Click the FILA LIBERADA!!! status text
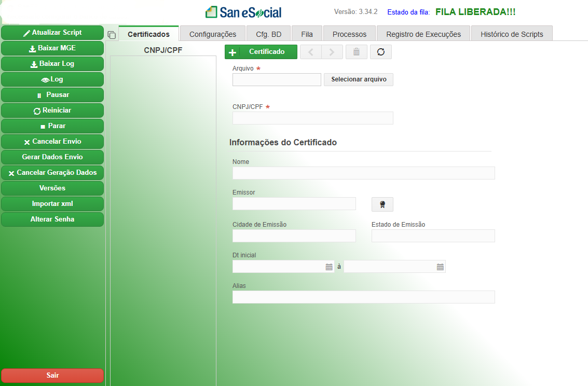The image size is (588, 386). (x=475, y=12)
